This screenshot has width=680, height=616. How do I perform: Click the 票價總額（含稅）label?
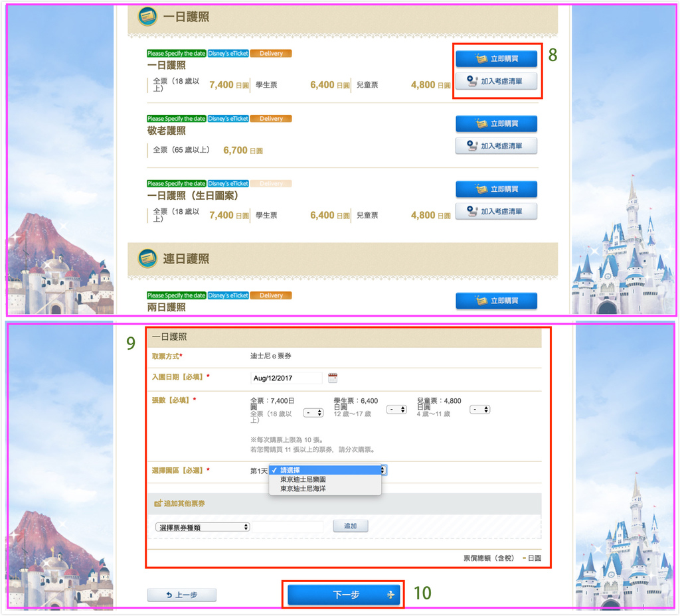click(x=489, y=558)
